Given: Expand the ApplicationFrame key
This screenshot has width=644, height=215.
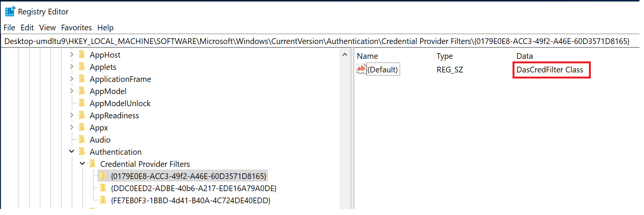Looking at the screenshot, I should pyautogui.click(x=72, y=79).
